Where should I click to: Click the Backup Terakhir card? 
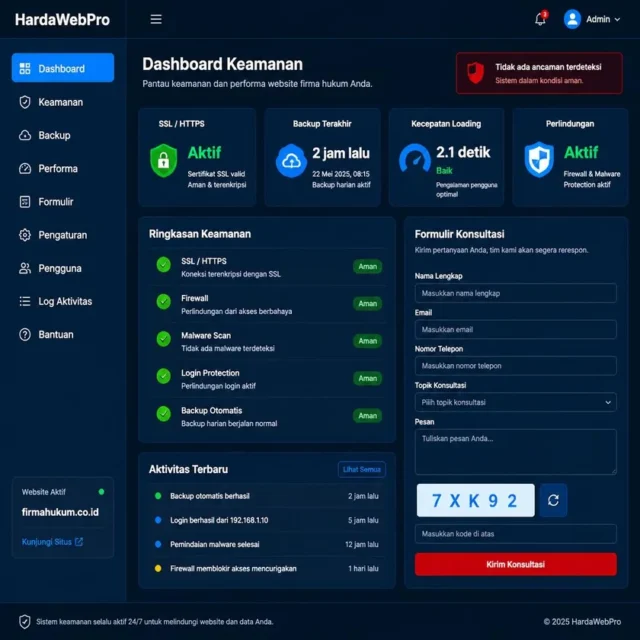322,157
